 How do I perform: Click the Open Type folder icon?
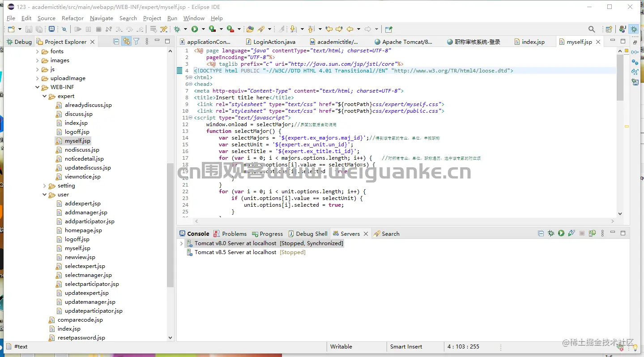point(250,29)
